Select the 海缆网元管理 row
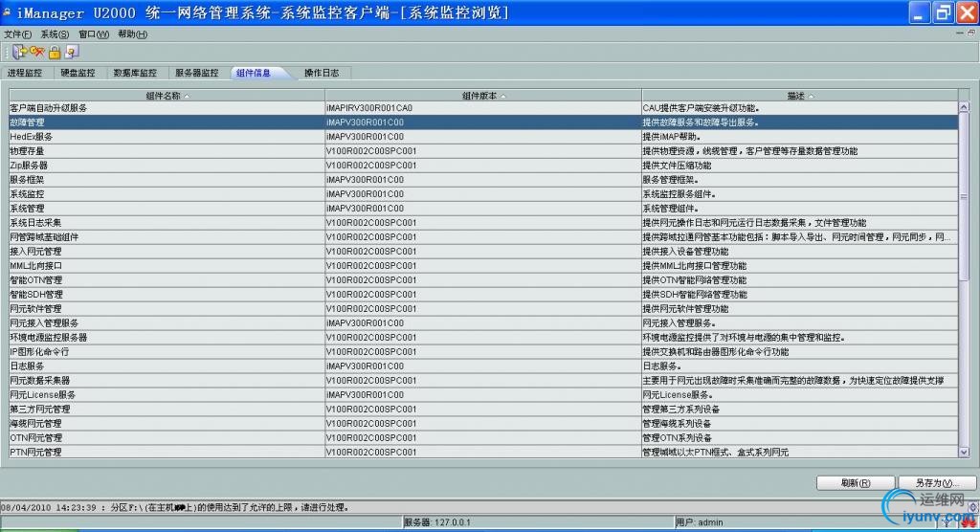The image size is (980, 532). coord(483,424)
